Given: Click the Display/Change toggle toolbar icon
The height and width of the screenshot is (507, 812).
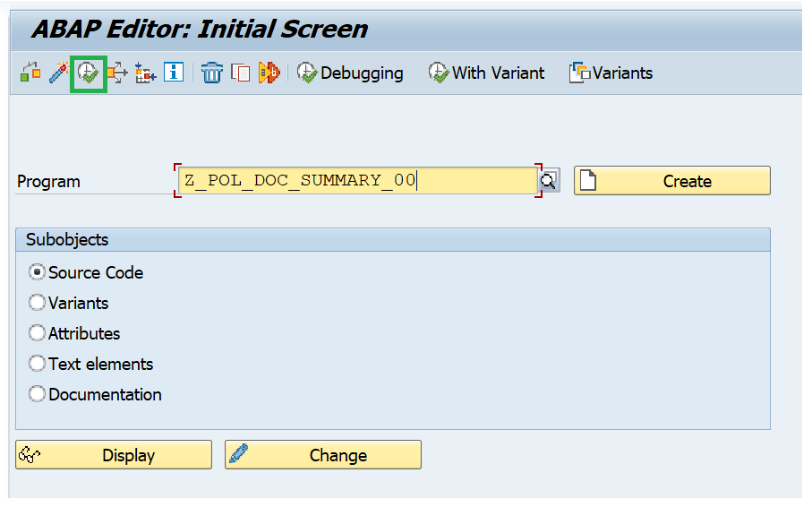Looking at the screenshot, I should click(x=30, y=73).
